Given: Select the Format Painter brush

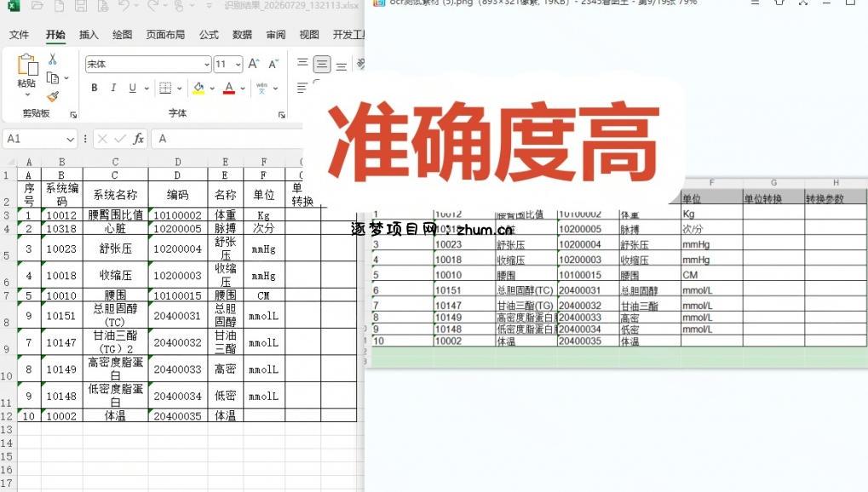Looking at the screenshot, I should coord(53,97).
